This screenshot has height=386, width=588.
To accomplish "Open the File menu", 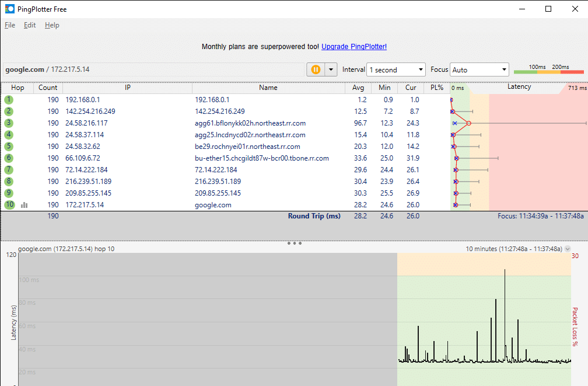I will (x=9, y=25).
